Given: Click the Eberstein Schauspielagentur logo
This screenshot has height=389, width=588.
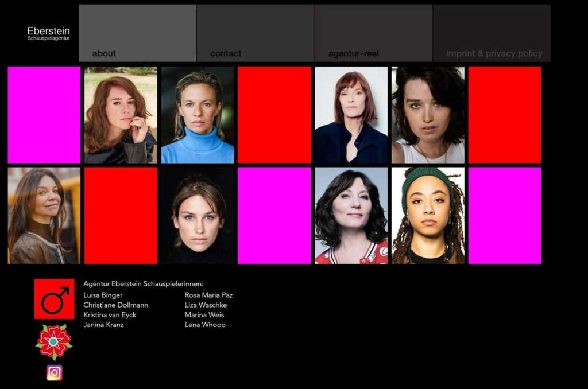Looking at the screenshot, I should click(48, 33).
